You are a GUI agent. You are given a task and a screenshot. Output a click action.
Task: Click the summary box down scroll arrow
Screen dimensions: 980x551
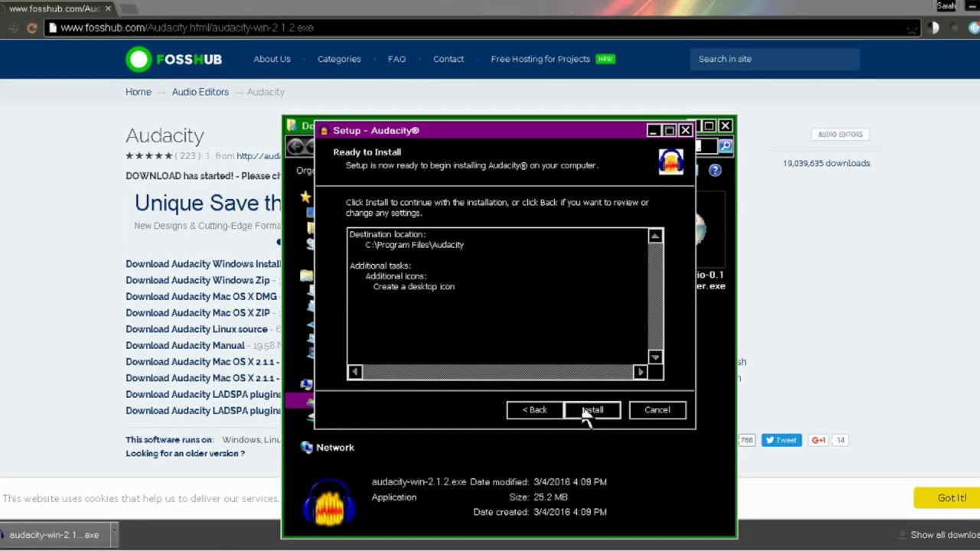[655, 357]
